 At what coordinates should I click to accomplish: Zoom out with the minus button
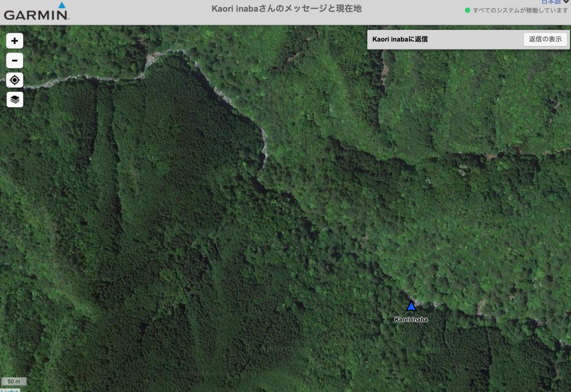[15, 61]
